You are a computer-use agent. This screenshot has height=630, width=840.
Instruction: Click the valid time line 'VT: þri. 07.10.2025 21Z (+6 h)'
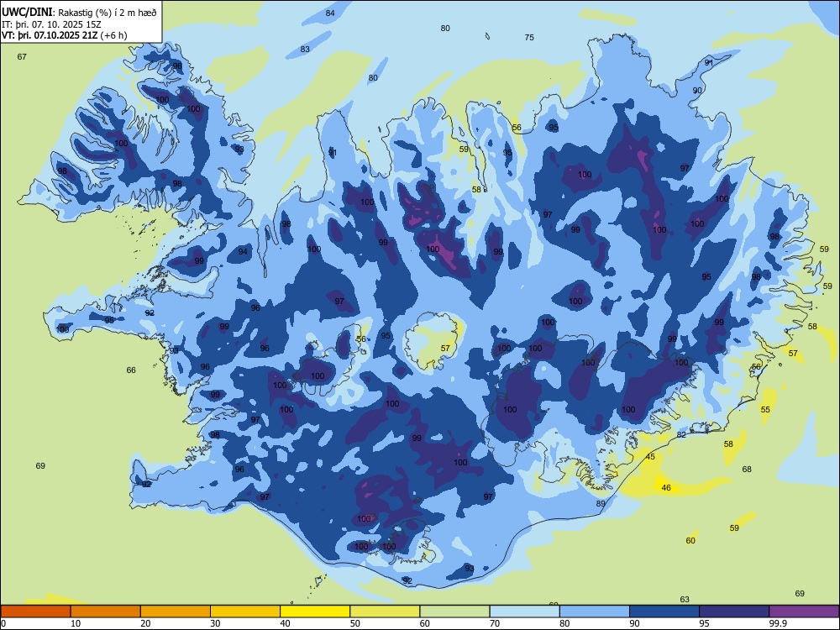click(x=65, y=35)
